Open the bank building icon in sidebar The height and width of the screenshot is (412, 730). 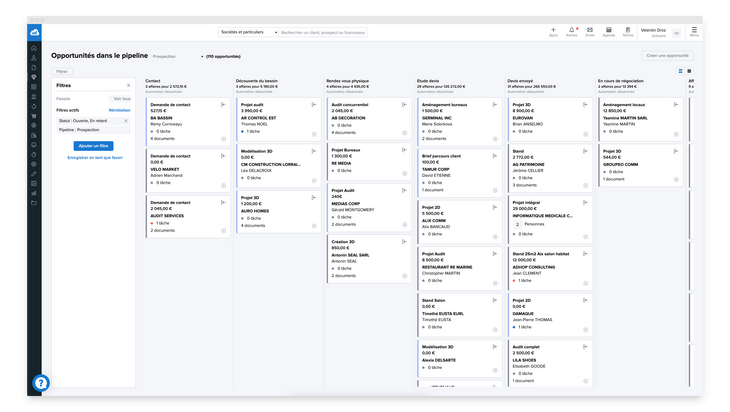34,96
